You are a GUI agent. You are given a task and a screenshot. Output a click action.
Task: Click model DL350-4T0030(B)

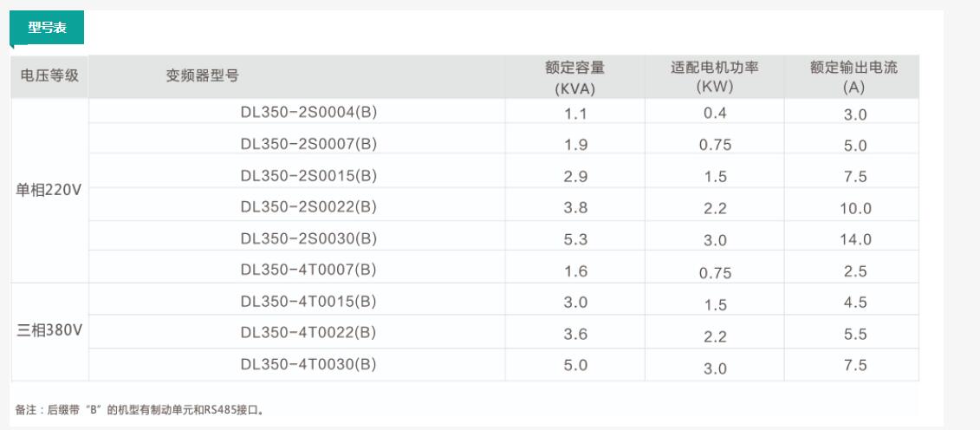tap(308, 365)
